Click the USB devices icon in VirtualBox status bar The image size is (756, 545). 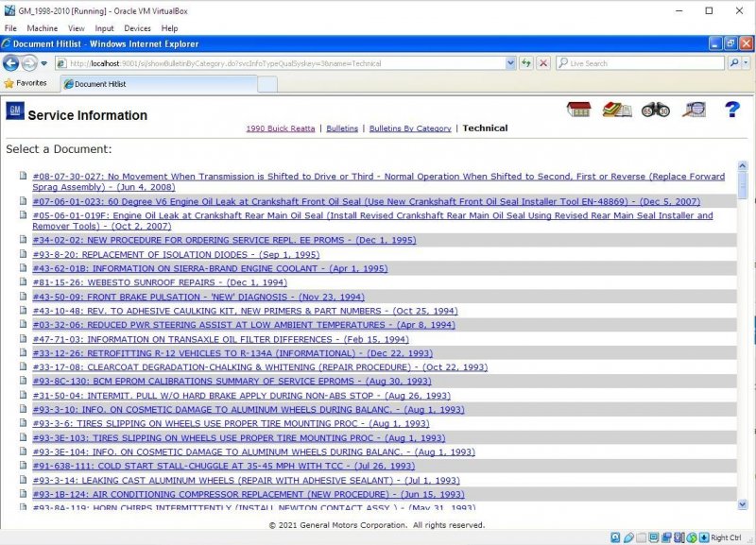pyautogui.click(x=679, y=536)
